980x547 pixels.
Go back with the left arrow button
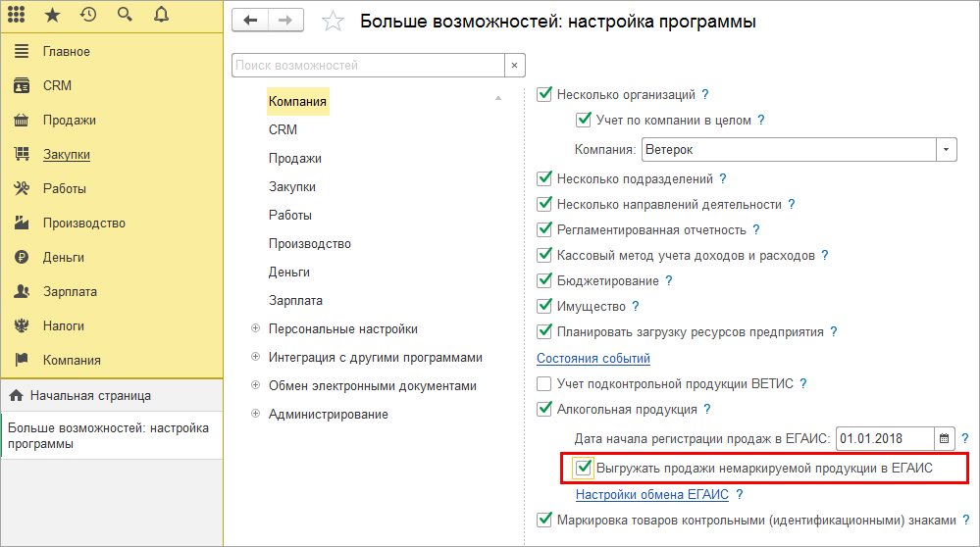point(250,20)
